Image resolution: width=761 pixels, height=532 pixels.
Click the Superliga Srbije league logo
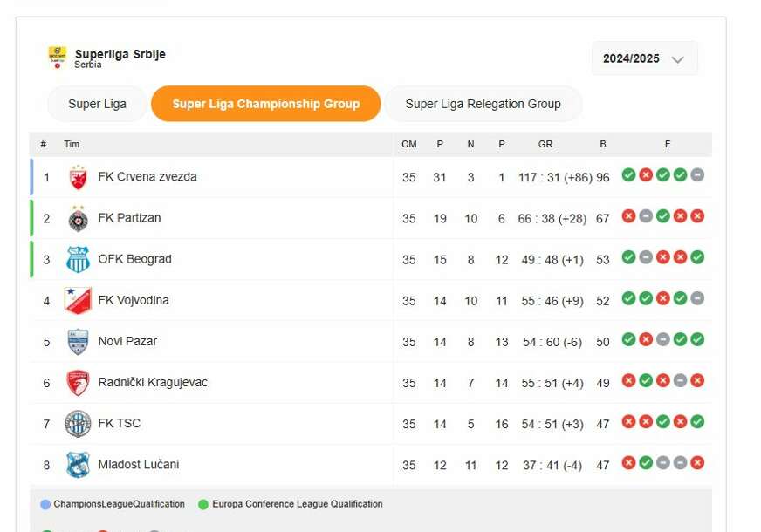[57, 58]
